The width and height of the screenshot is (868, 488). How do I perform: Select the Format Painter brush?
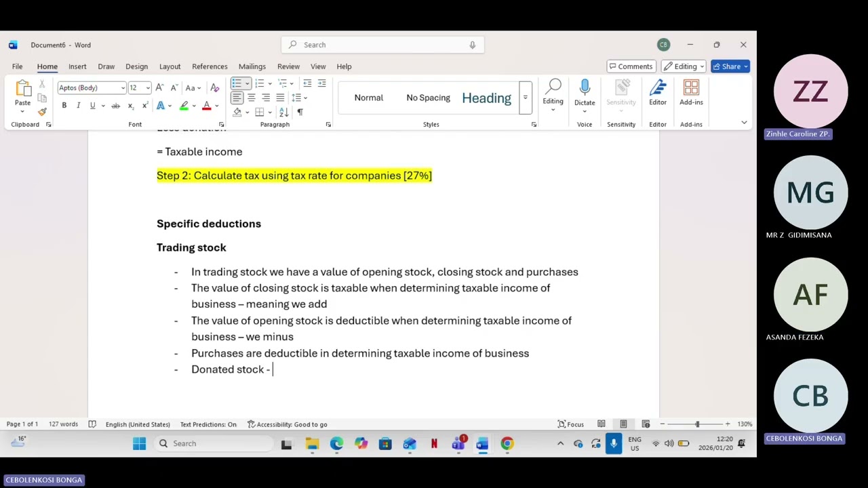tap(42, 112)
